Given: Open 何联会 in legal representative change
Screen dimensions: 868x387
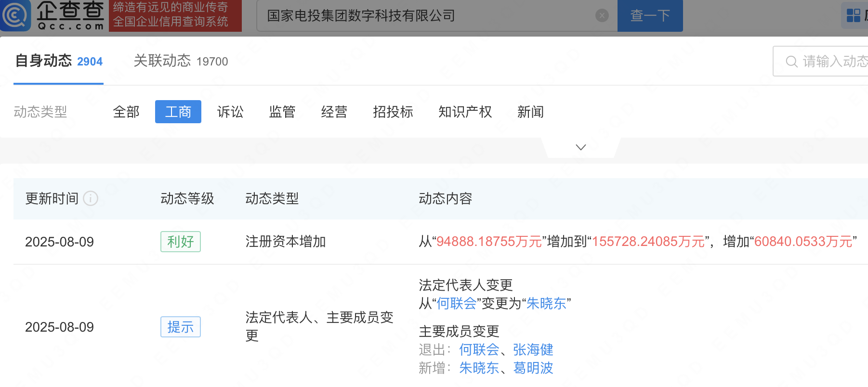Looking at the screenshot, I should click(x=456, y=303).
